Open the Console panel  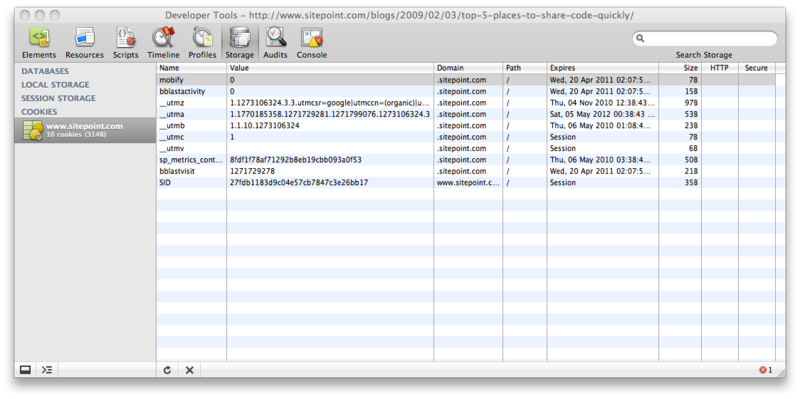tap(312, 43)
